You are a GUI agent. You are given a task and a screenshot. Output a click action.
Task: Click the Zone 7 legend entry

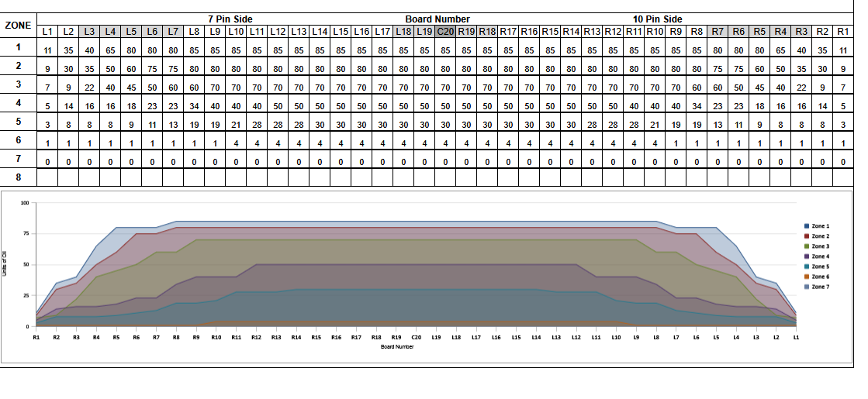pyautogui.click(x=817, y=287)
